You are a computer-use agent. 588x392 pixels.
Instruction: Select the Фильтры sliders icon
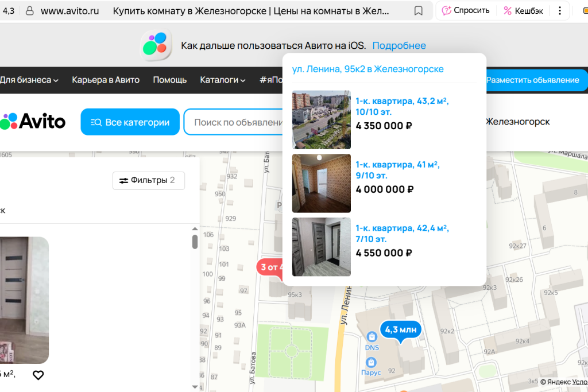[x=124, y=180]
